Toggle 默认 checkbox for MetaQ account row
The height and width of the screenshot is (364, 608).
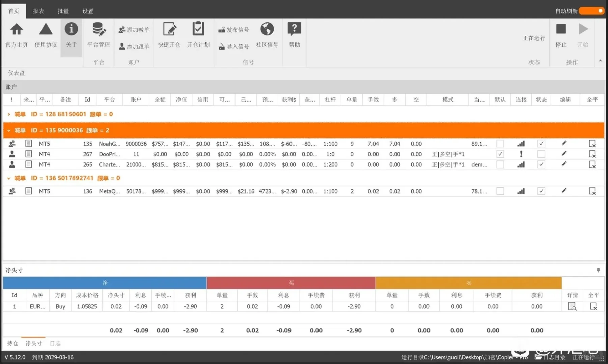point(500,191)
